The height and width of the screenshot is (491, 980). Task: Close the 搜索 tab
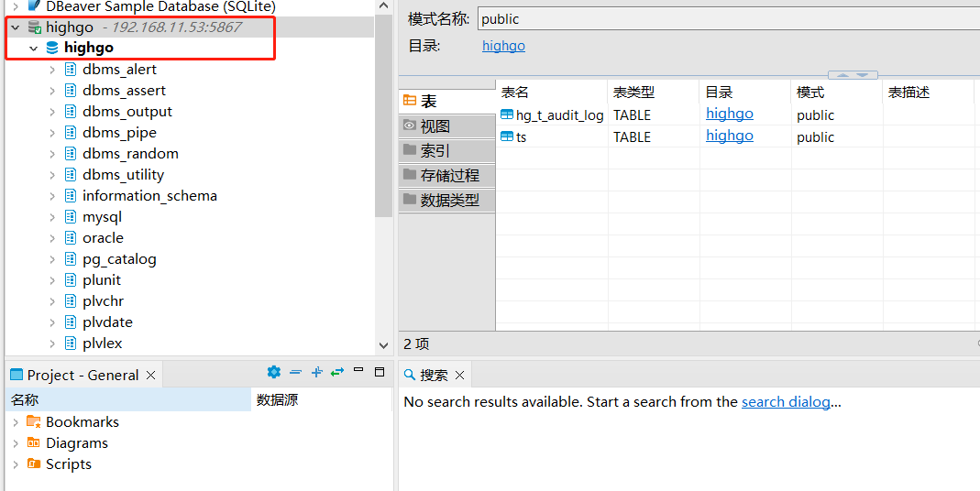460,375
